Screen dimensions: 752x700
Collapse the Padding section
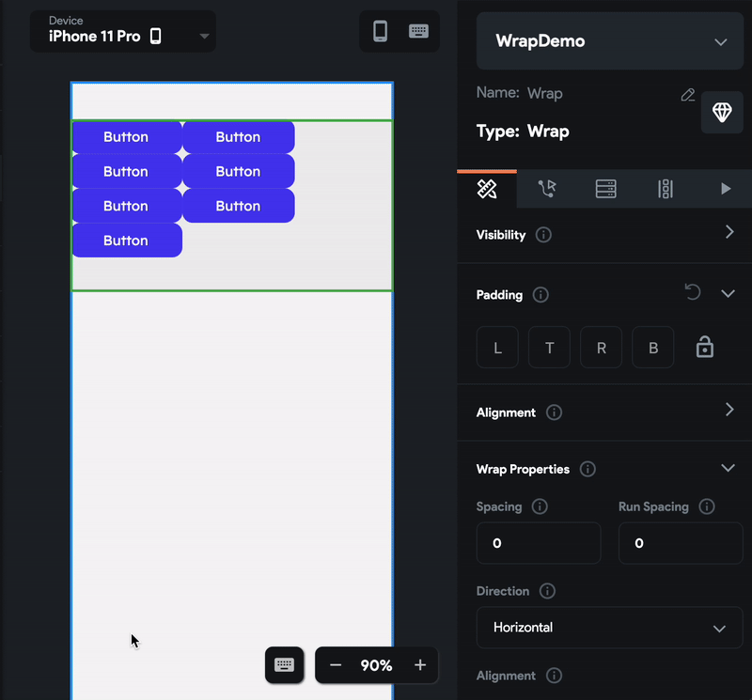pyautogui.click(x=728, y=293)
